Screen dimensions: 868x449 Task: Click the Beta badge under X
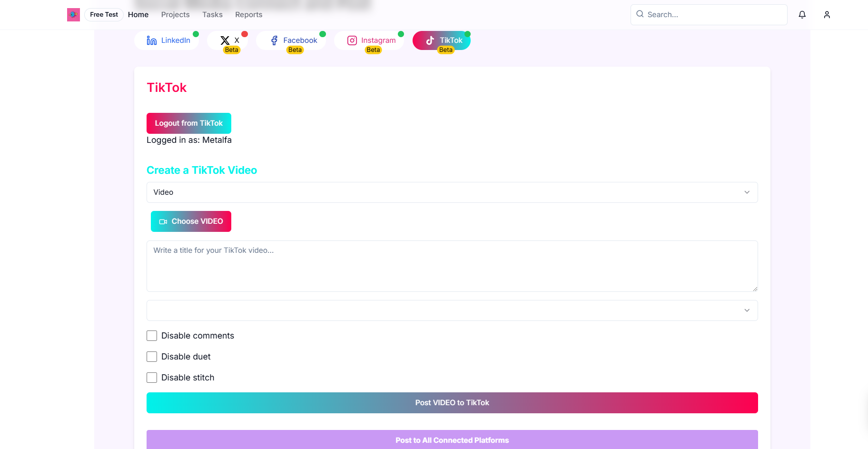(x=232, y=50)
